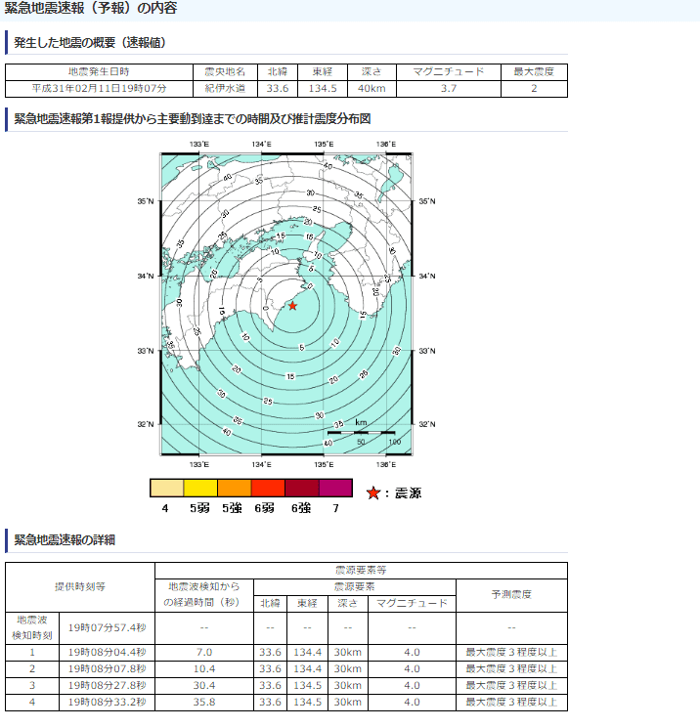Click the 地震波検知時刻 row label
The image size is (700, 728).
(x=32, y=627)
